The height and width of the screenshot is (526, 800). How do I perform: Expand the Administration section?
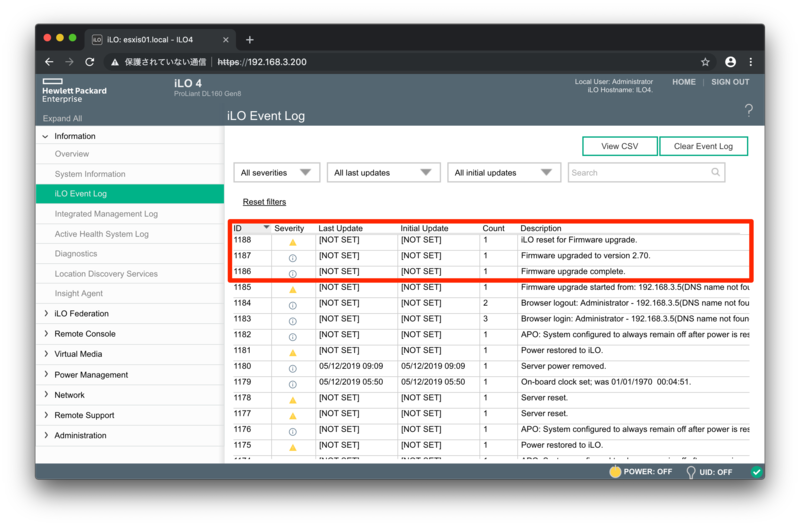tap(46, 435)
